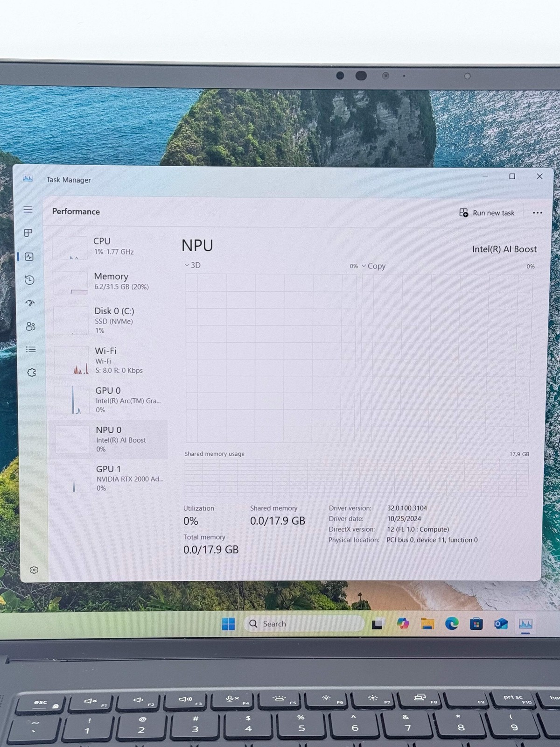
Task: Click the driver date 10/25/2024
Action: [404, 519]
